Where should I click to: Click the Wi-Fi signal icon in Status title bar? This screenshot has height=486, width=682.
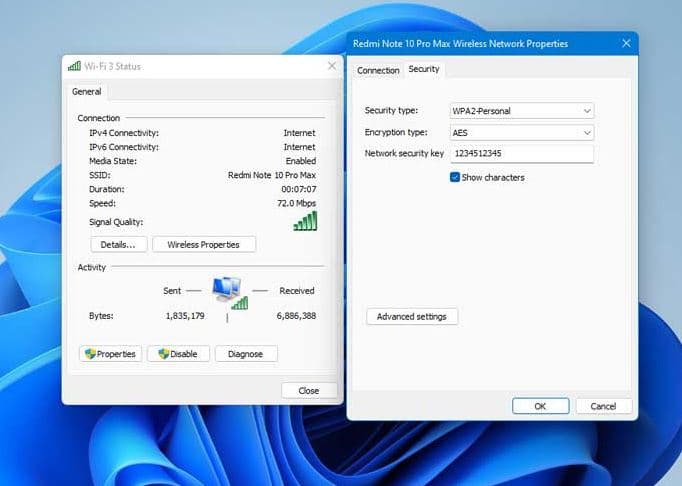point(74,66)
